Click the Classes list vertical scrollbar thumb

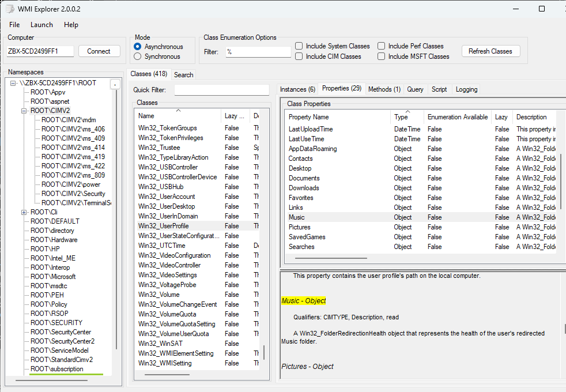pos(265,352)
